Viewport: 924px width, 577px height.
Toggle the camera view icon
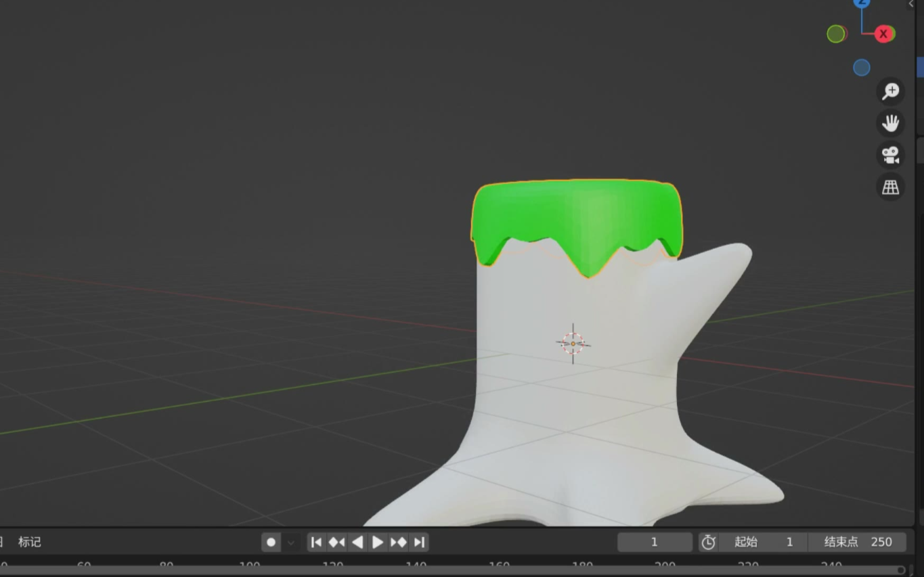tap(890, 155)
